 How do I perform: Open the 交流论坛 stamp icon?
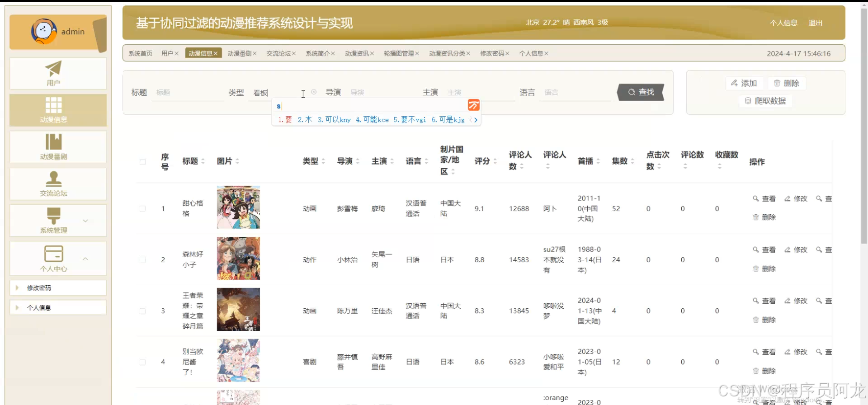(53, 179)
